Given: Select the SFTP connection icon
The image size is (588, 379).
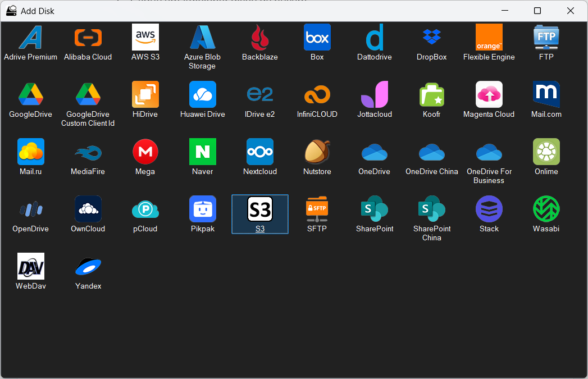Looking at the screenshot, I should click(x=317, y=209).
